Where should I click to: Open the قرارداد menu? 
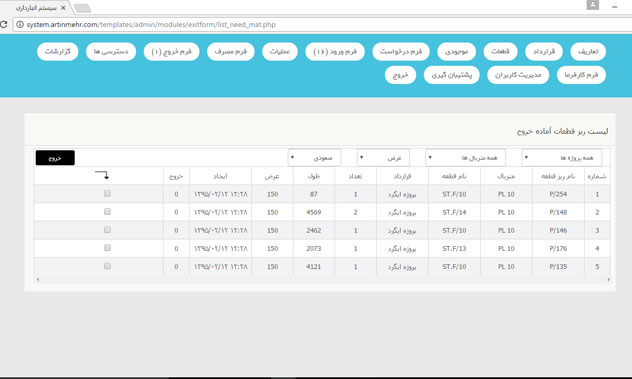pos(544,52)
